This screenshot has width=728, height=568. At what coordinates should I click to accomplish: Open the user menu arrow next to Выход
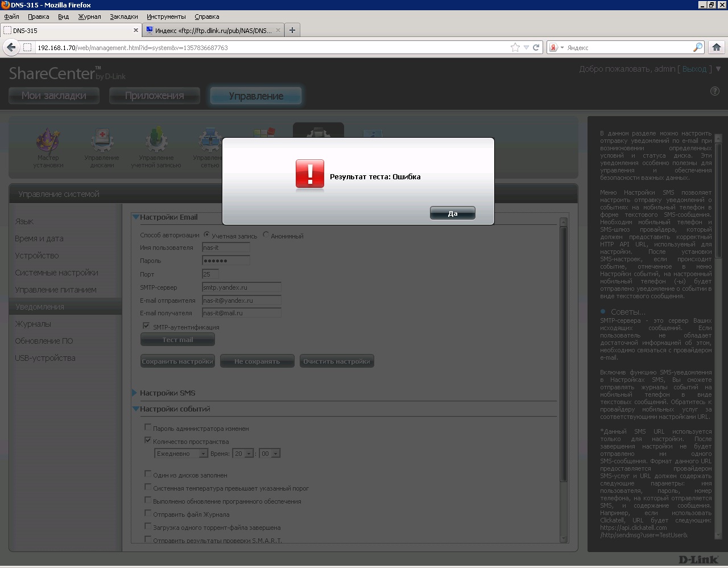pyautogui.click(x=718, y=69)
